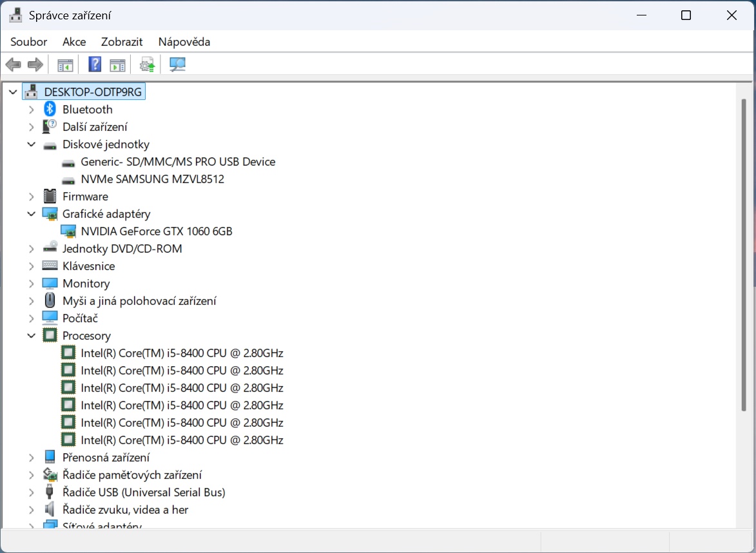Screen dimensions: 756x553
Task: Expand the Firmware category
Action: [x=32, y=197]
